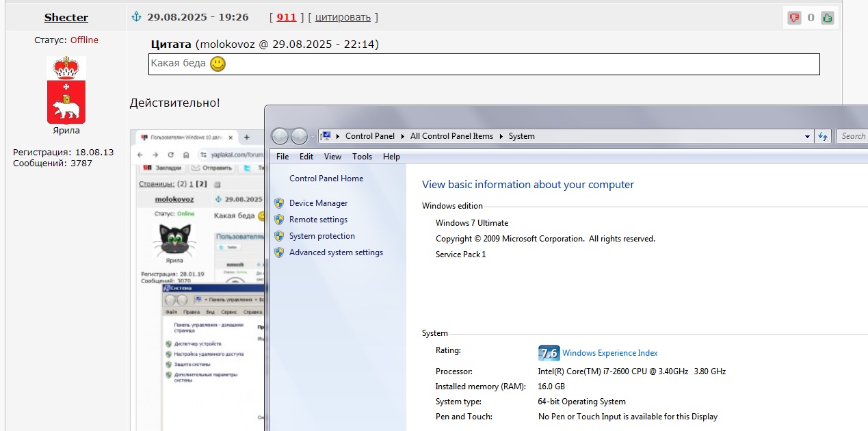
Task: Click the 'Intel(R) Core(TM) i7-2600' processor value
Action: (x=631, y=371)
